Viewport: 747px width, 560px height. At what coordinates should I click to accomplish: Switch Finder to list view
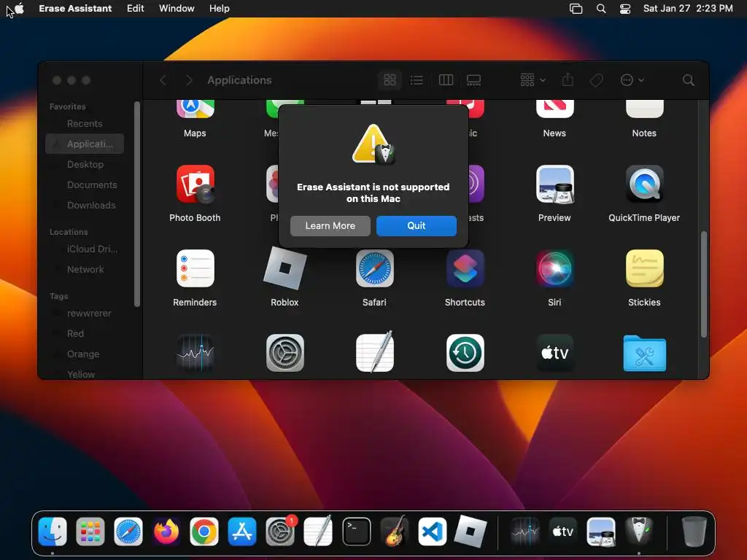click(417, 80)
